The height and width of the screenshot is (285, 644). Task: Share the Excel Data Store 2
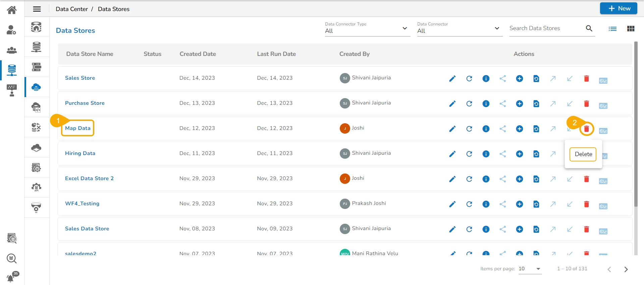pos(502,179)
